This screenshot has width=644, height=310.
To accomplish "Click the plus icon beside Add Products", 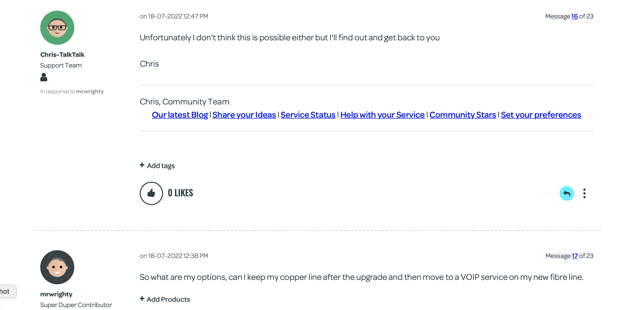I will (142, 299).
